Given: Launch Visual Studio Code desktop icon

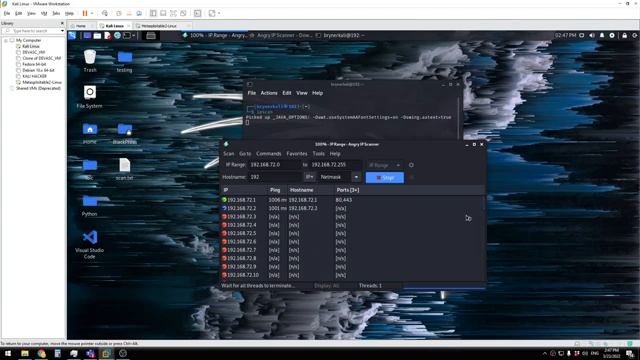Looking at the screenshot, I should coord(90,244).
